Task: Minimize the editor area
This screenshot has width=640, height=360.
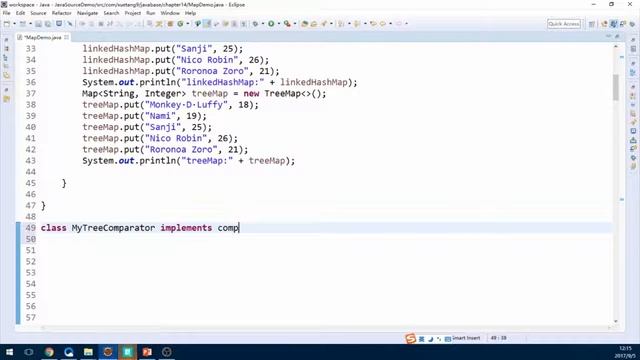Action: (x=609, y=36)
